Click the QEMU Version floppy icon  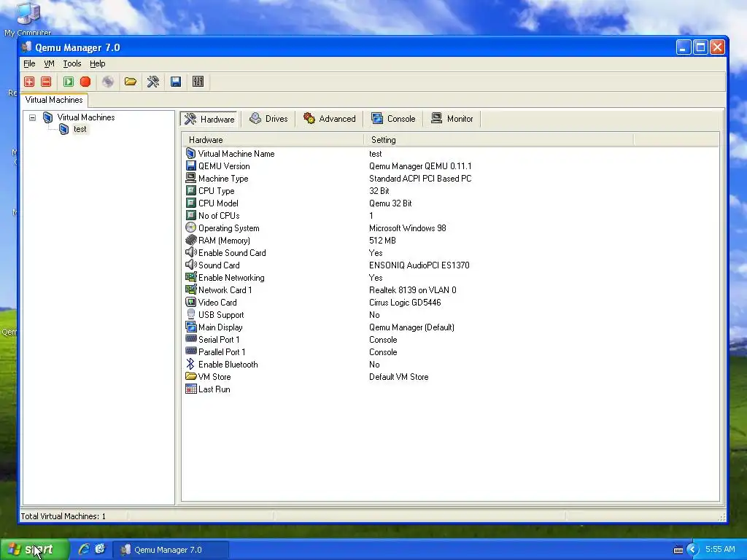tap(190, 166)
